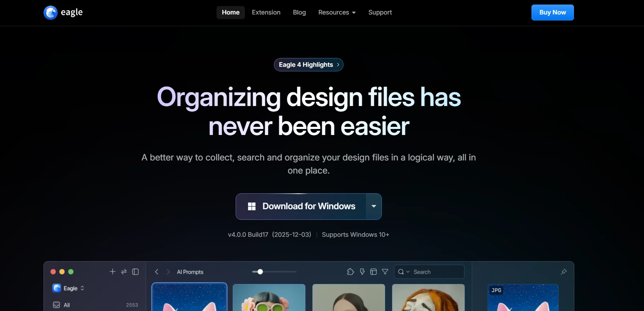Viewport: 644px width, 311px height.
Task: Go back with the left arrow icon
Action: pyautogui.click(x=156, y=271)
